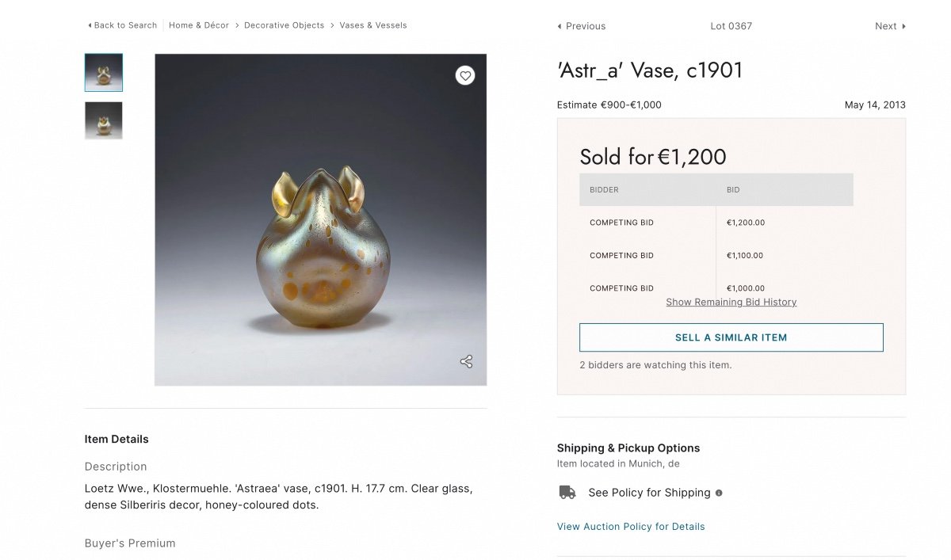Click the €1,200.00 competing bid row
The height and width of the screenshot is (560, 951).
pyautogui.click(x=745, y=223)
